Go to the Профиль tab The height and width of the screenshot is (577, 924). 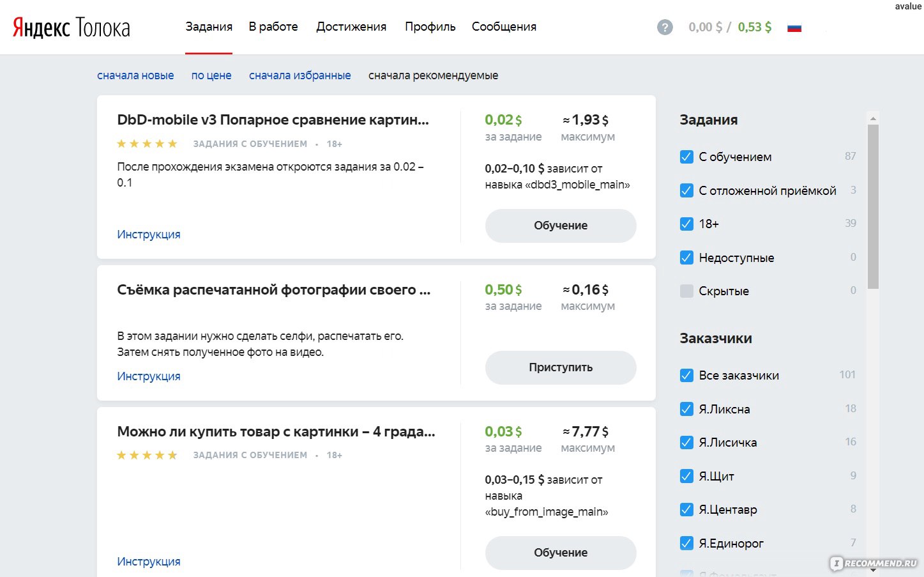pos(430,27)
